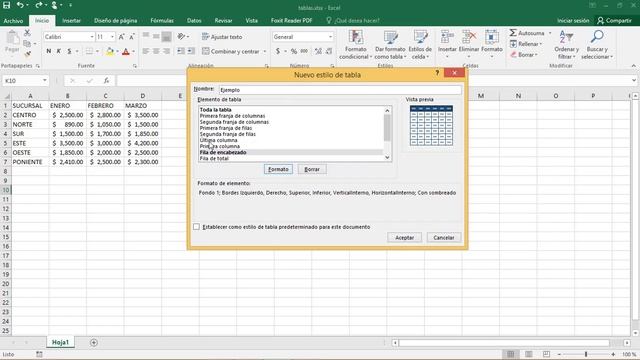Check Establecer como estilo de tabla predeterminado
The width and height of the screenshot is (640, 360).
pos(196,227)
